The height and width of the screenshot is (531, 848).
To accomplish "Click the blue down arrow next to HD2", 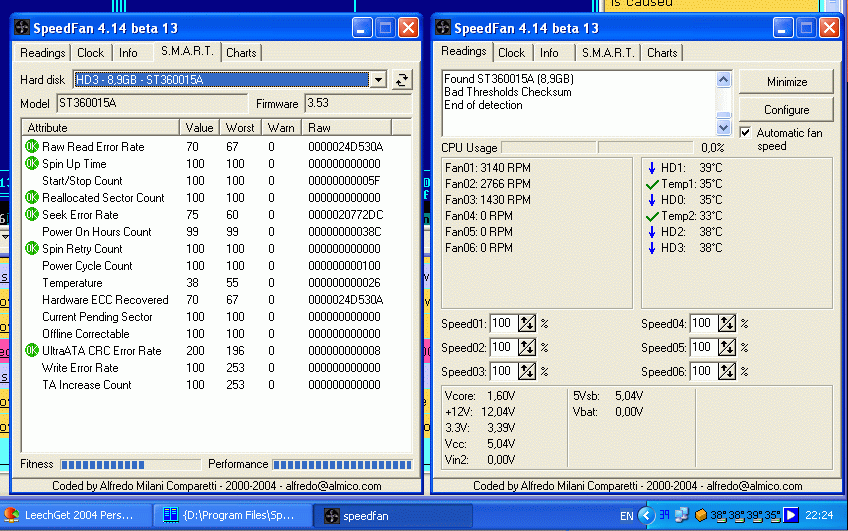I will [x=652, y=231].
